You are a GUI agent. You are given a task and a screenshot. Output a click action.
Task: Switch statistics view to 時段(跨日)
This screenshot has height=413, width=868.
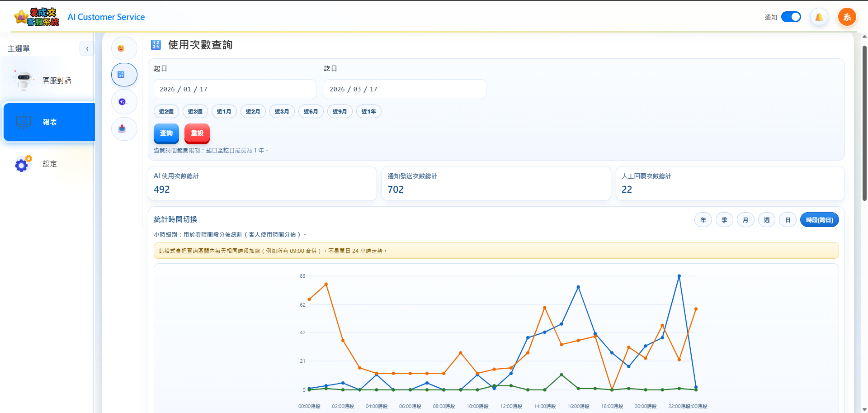point(819,220)
